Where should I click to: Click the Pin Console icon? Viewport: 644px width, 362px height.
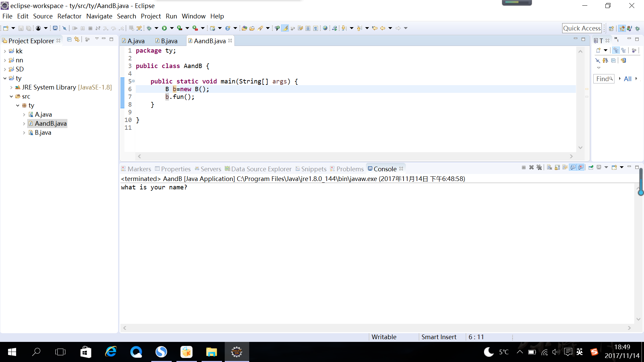point(591,167)
